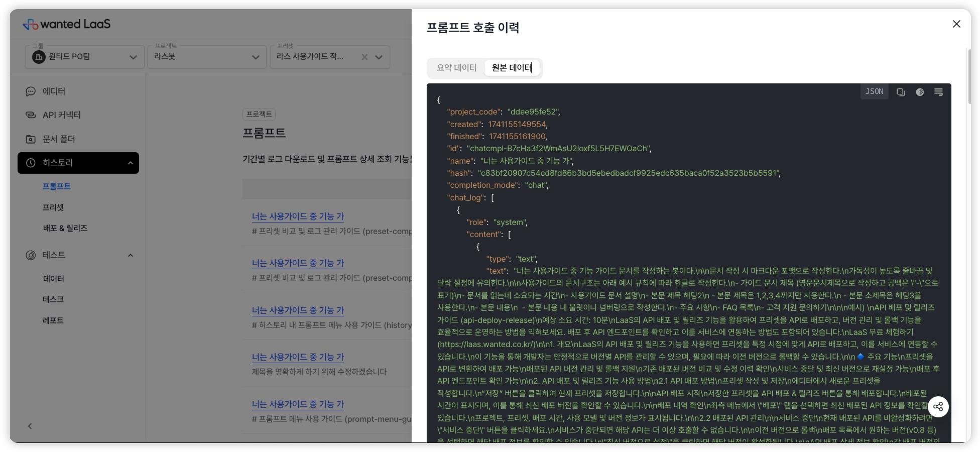This screenshot has width=980, height=452.
Task: Copy the JSON code block
Action: click(x=901, y=92)
